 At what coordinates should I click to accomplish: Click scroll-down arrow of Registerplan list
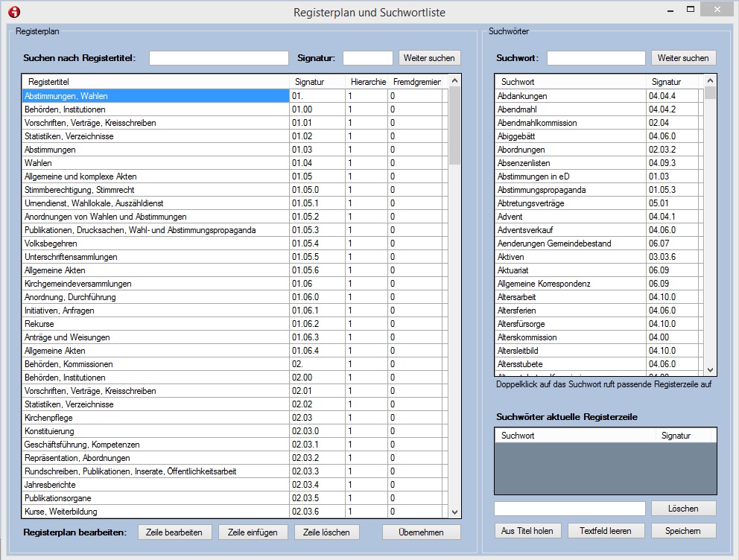pos(455,512)
